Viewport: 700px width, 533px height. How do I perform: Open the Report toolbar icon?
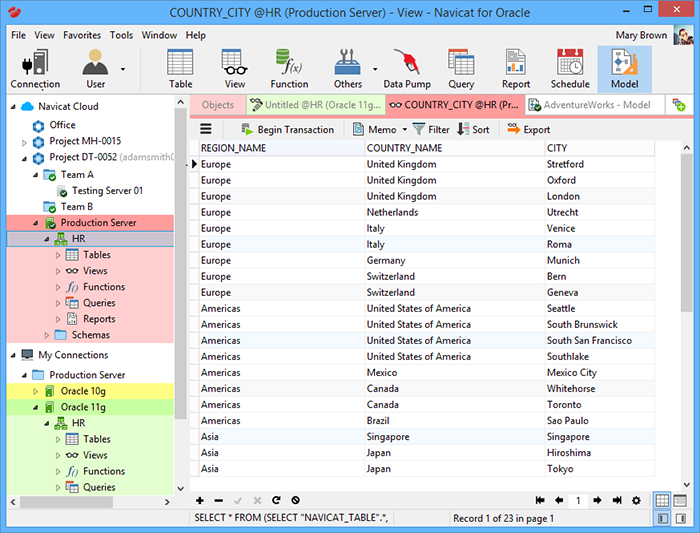516,69
